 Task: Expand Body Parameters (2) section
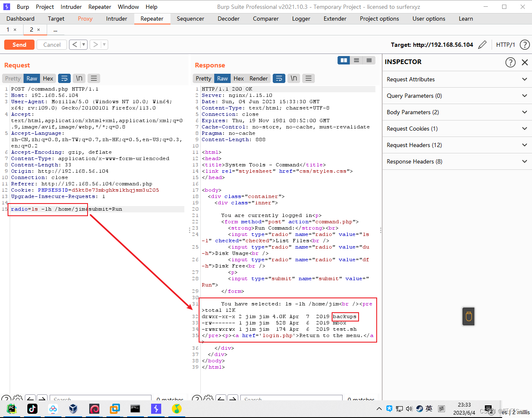click(x=457, y=112)
